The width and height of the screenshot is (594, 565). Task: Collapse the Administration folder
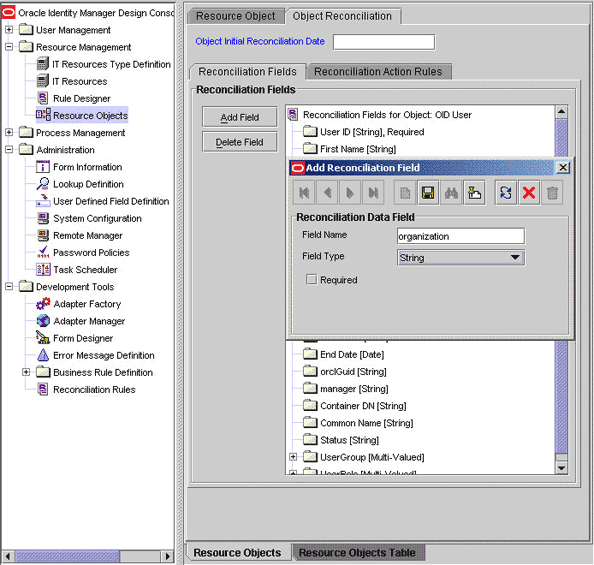click(9, 150)
